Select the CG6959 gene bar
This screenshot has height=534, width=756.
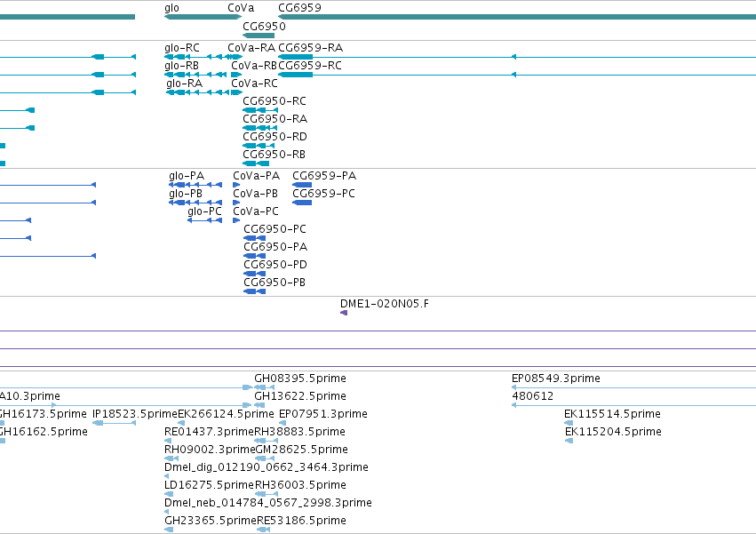pyautogui.click(x=517, y=17)
